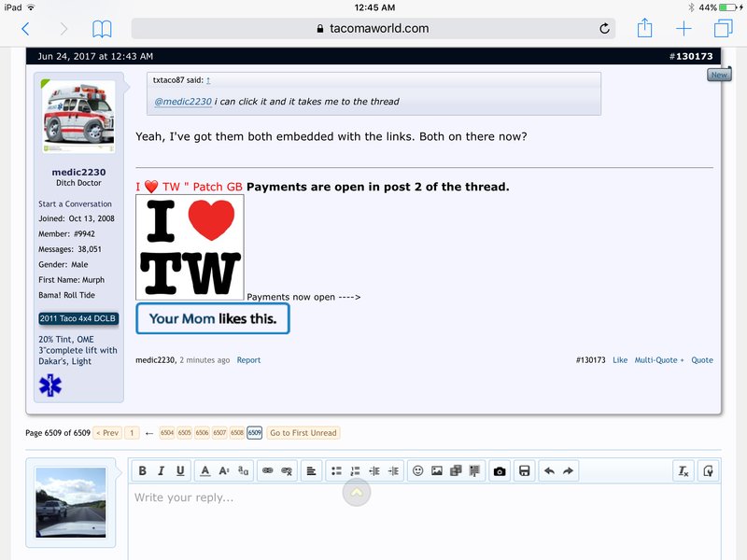Open the Safari share sheet
This screenshot has width=747, height=560.
click(x=644, y=28)
